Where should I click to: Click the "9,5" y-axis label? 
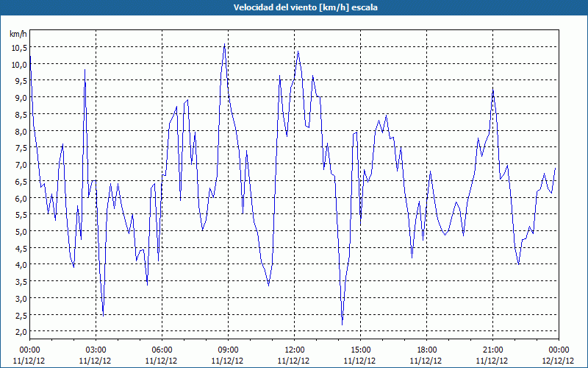tap(21, 81)
